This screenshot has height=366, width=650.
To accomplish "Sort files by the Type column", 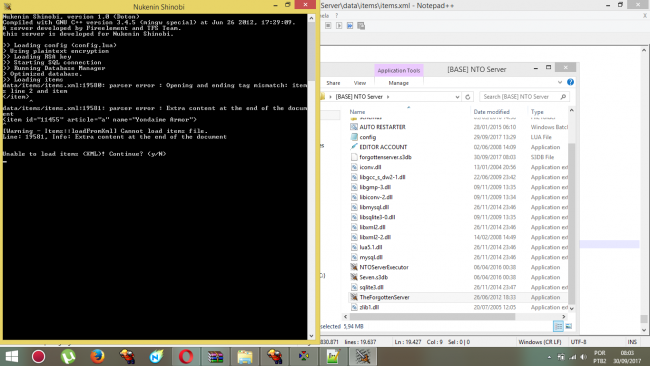I will click(537, 112).
